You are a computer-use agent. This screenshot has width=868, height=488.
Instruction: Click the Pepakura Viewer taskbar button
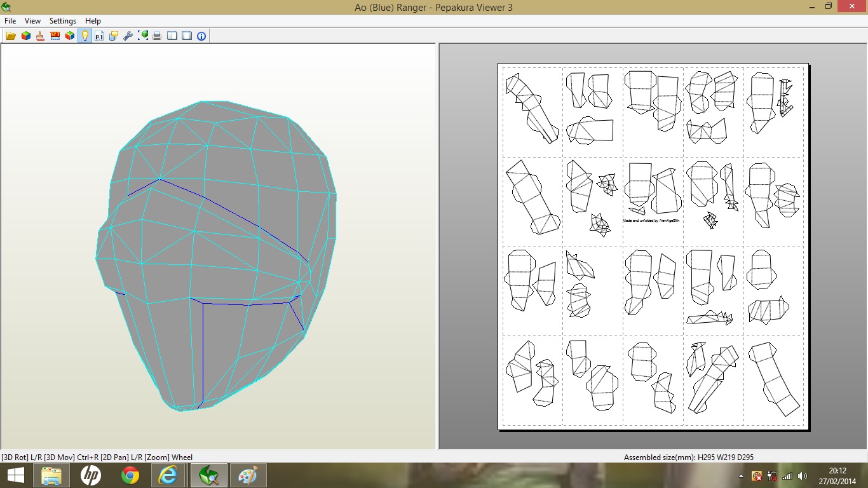(209, 475)
